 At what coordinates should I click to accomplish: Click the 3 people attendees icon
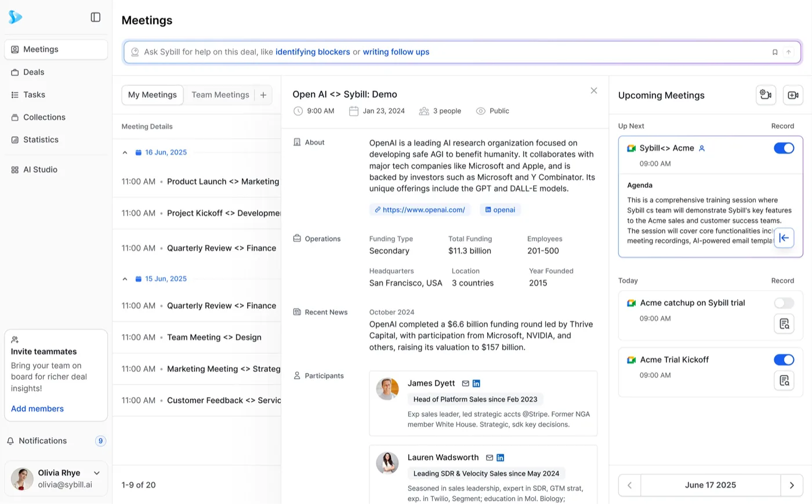pos(424,111)
